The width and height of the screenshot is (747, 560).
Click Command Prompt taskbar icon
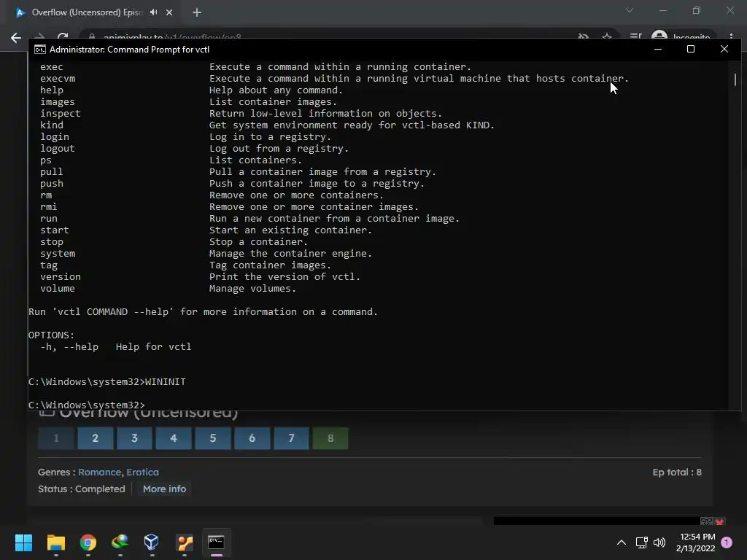216,542
